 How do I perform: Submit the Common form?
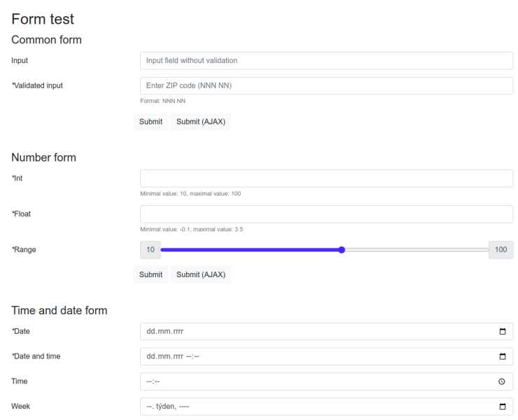150,122
